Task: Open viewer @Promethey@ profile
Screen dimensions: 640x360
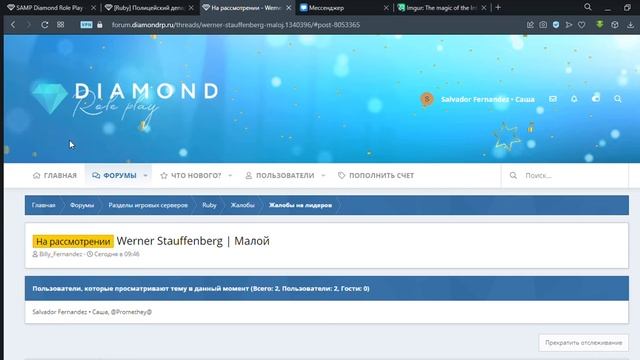Action: [131, 312]
